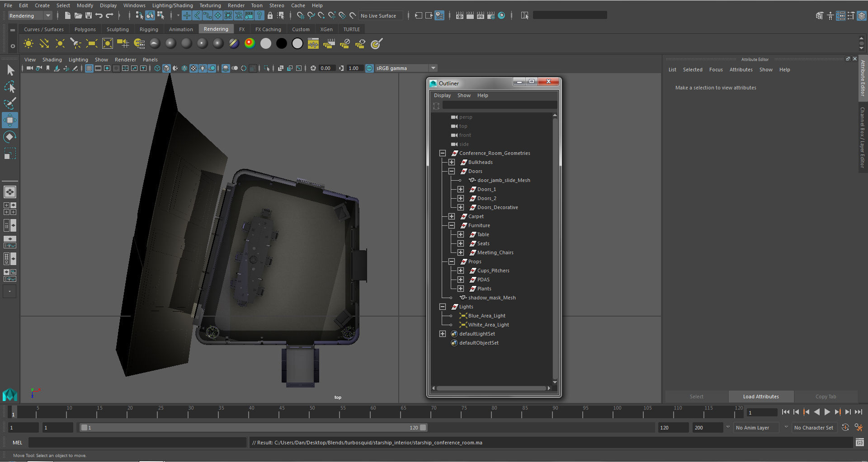Viewport: 868px width, 462px height.
Task: Open the Lighting/Shading menu
Action: pyautogui.click(x=172, y=5)
